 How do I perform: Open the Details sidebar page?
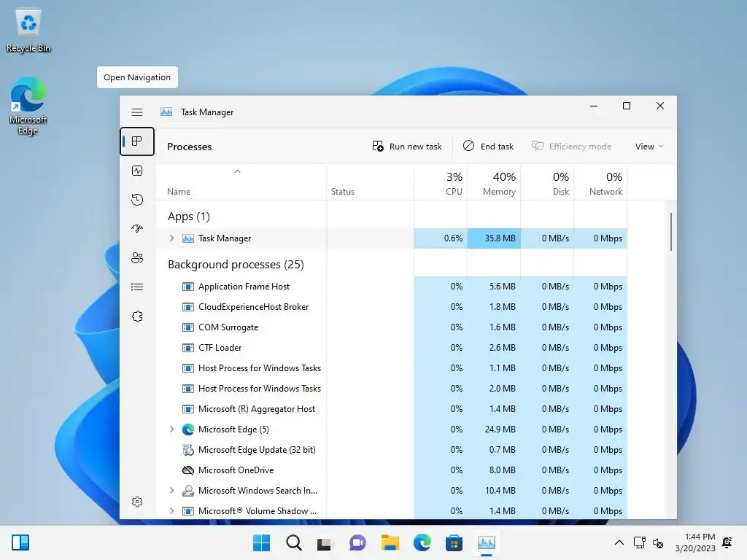click(x=137, y=287)
